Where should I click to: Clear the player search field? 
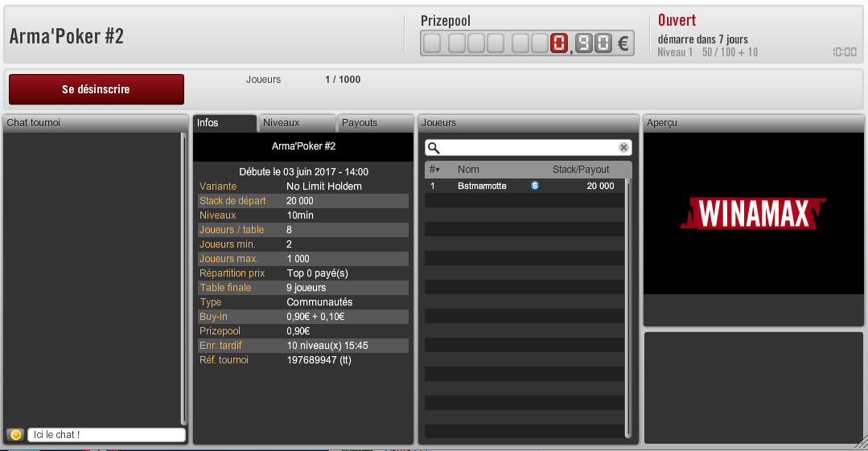(x=623, y=147)
